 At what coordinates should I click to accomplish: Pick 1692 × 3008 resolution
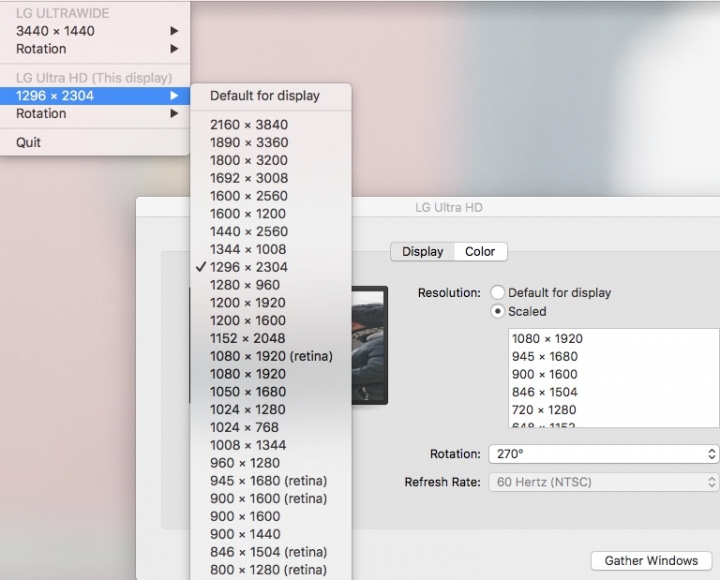(271, 178)
